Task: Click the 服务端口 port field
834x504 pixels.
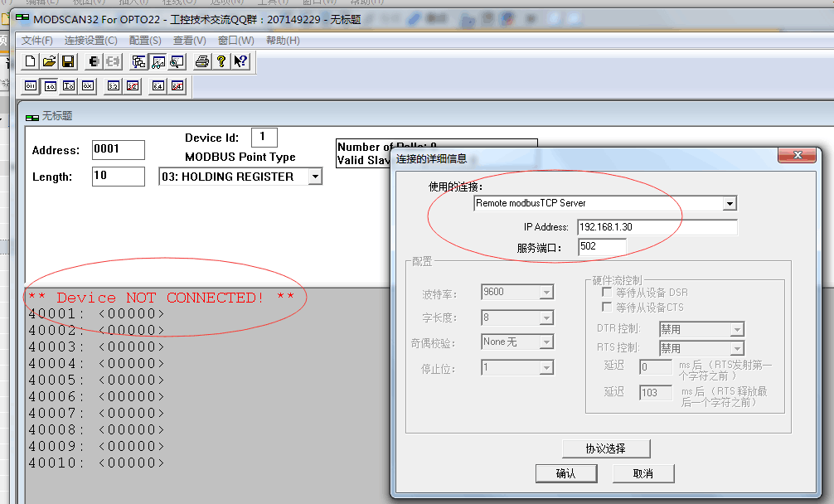Action: pyautogui.click(x=602, y=247)
